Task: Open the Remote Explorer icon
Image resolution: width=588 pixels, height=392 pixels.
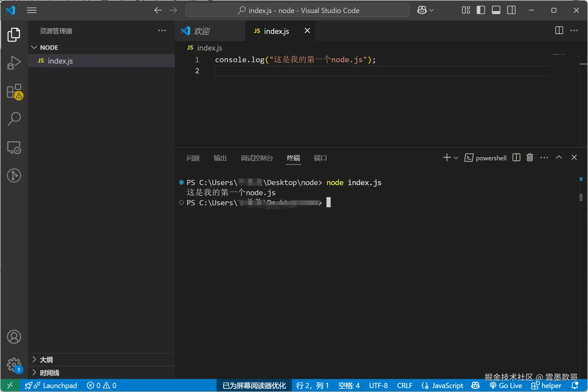Action: click(x=14, y=148)
